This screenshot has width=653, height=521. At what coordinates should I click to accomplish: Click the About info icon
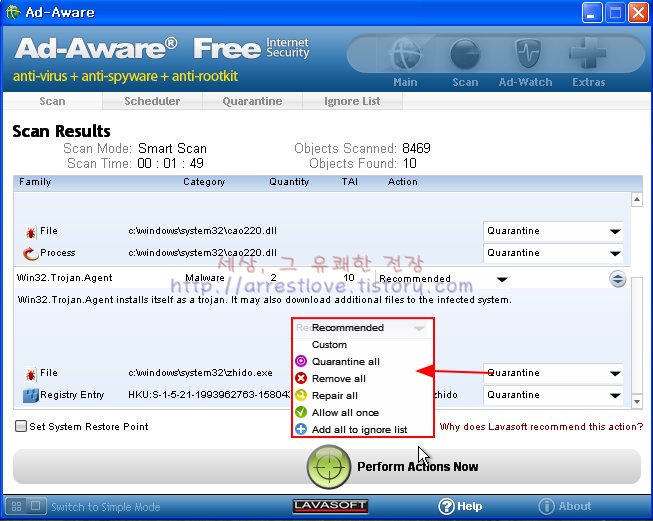[546, 506]
